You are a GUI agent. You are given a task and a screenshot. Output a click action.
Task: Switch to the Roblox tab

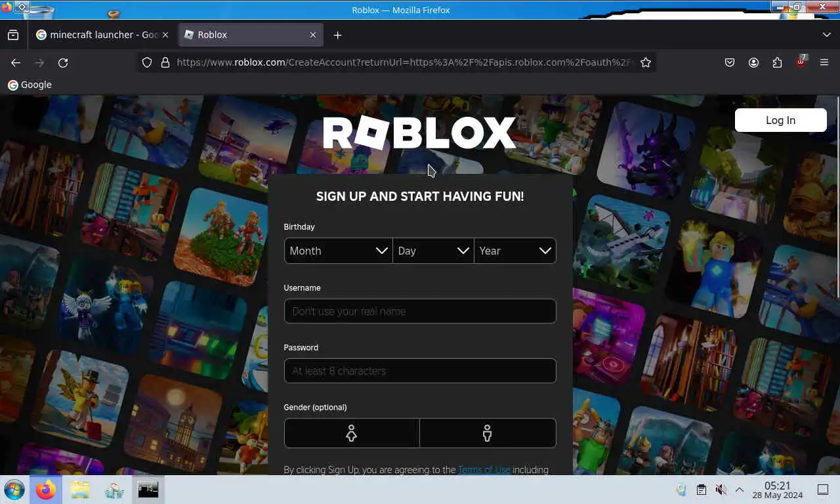[250, 35]
